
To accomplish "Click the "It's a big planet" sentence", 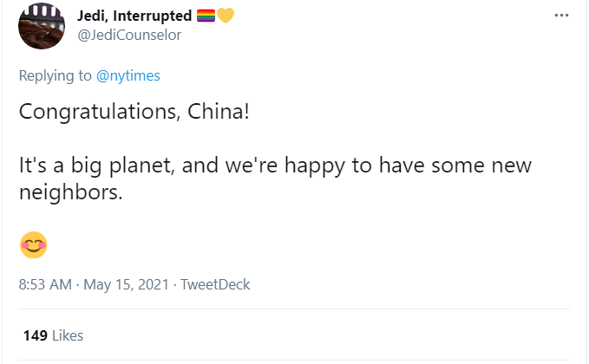I will click(98, 166).
